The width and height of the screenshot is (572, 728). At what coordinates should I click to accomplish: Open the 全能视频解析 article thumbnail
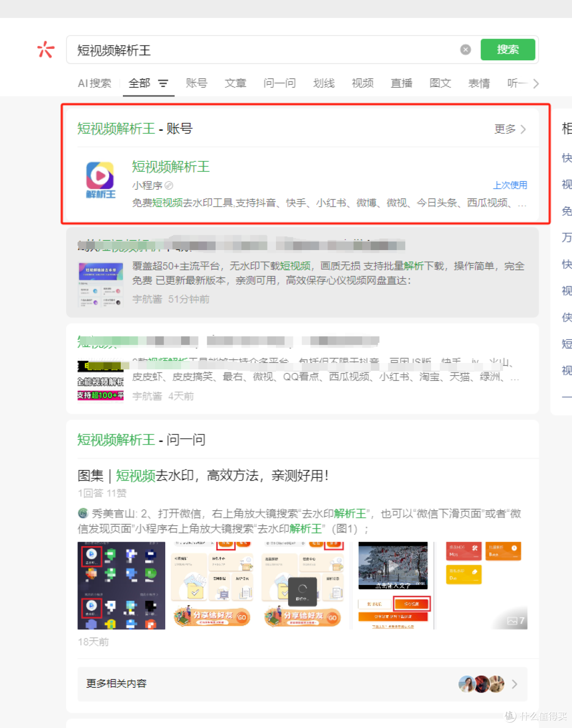click(x=101, y=380)
